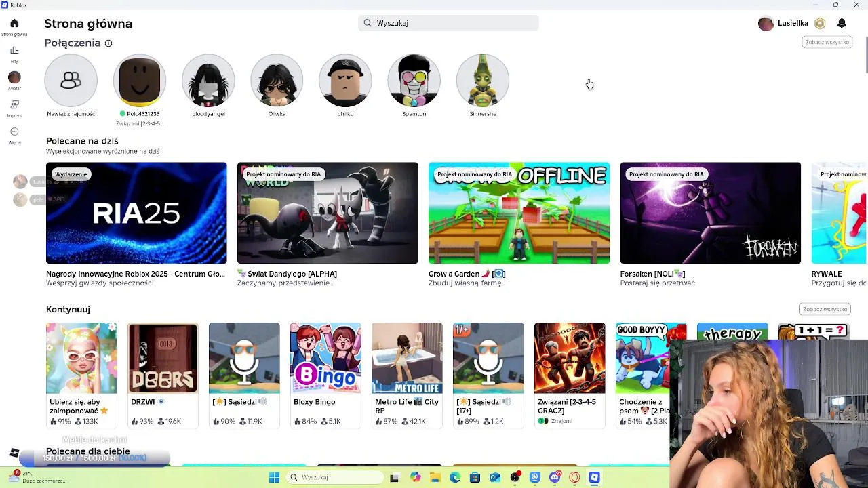The image size is (868, 488).
Task: Click the Task View taskbar icon
Action: (395, 478)
